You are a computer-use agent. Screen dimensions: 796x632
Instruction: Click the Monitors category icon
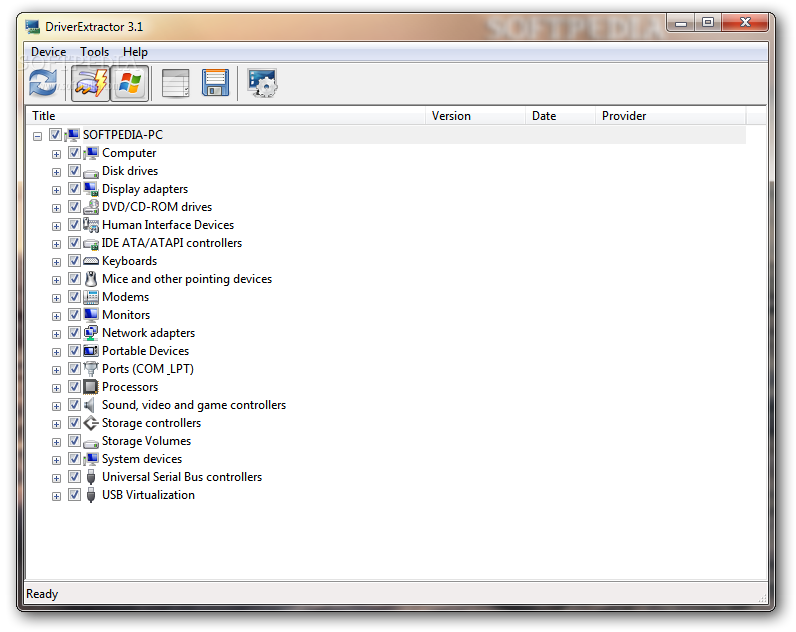point(91,315)
